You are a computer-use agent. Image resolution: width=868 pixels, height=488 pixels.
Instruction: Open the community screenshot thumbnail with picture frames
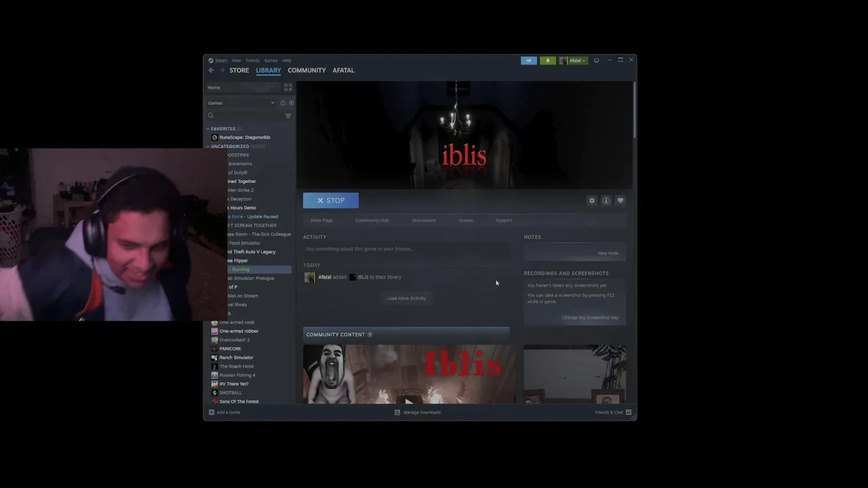[x=575, y=374]
